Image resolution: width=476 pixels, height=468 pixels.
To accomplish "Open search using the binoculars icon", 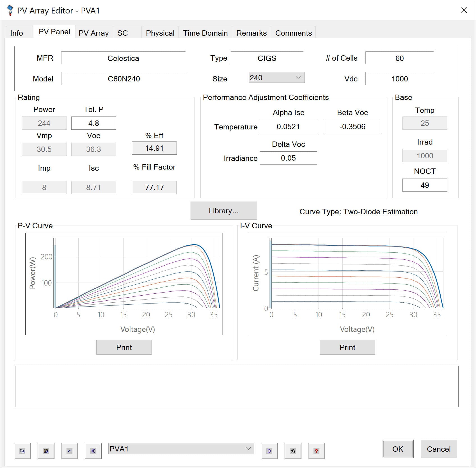I will [293, 451].
